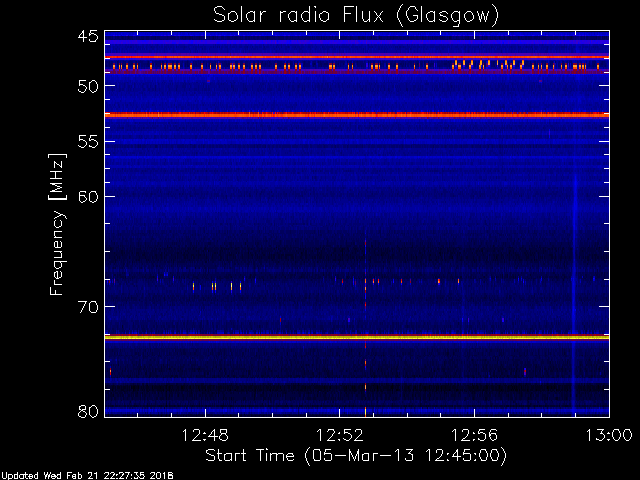Click the '50' frequency tick label
The width and height of the screenshot is (640, 480).
coord(88,86)
